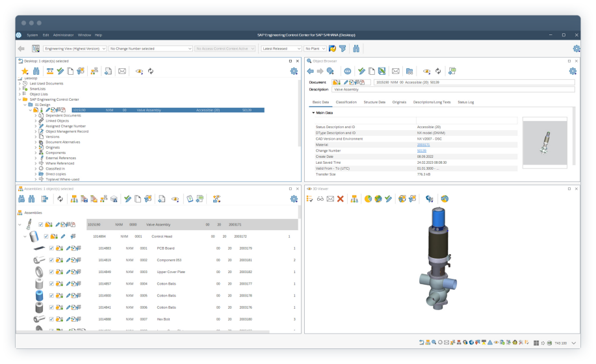Open the No Change Number selected dropdown
Screen dimensions: 596x364
[151, 49]
